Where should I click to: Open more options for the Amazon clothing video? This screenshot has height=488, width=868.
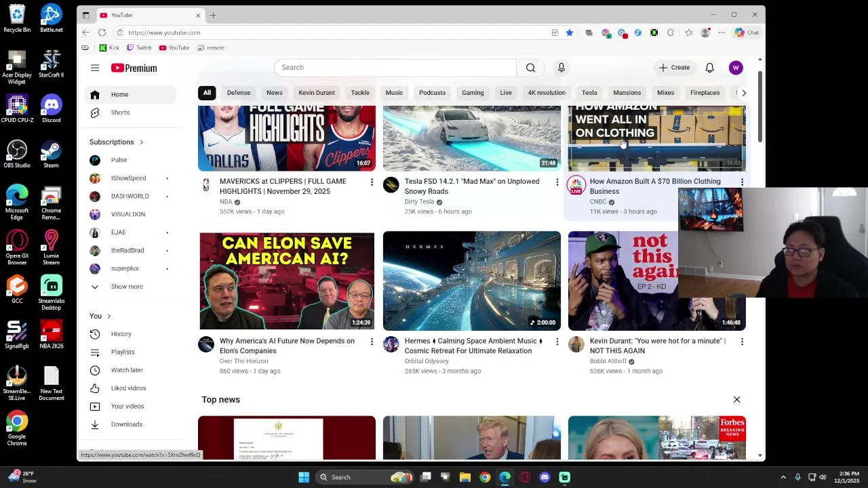click(x=742, y=182)
